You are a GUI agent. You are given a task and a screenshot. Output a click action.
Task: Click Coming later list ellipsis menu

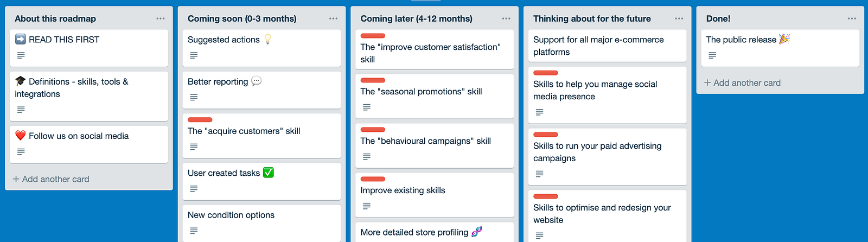pos(506,18)
